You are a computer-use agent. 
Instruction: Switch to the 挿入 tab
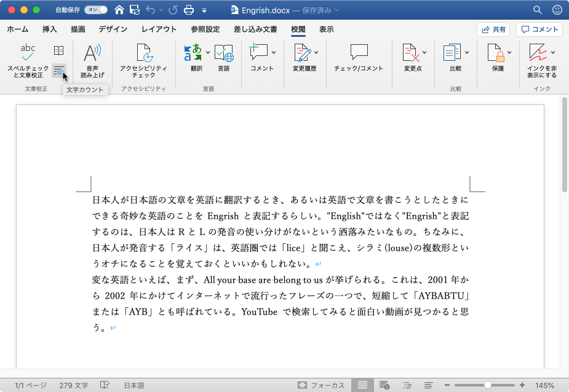tap(50, 29)
